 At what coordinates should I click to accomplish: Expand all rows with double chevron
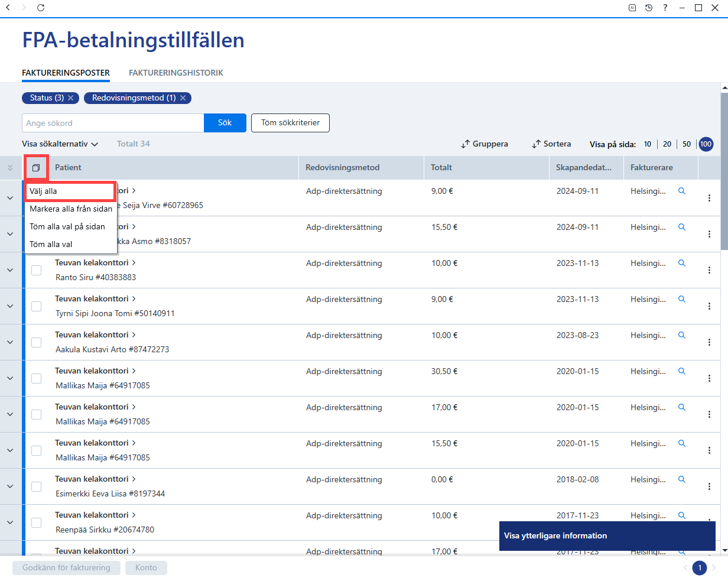(9, 168)
